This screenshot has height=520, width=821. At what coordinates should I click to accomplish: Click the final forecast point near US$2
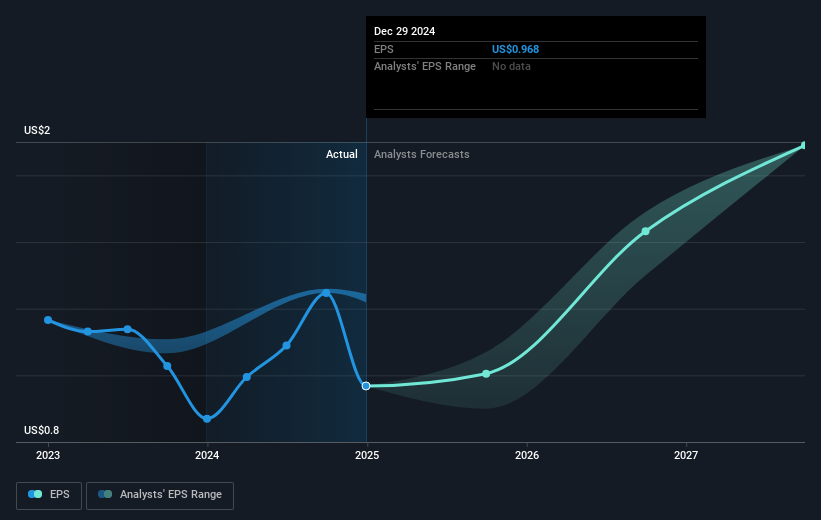pyautogui.click(x=804, y=146)
